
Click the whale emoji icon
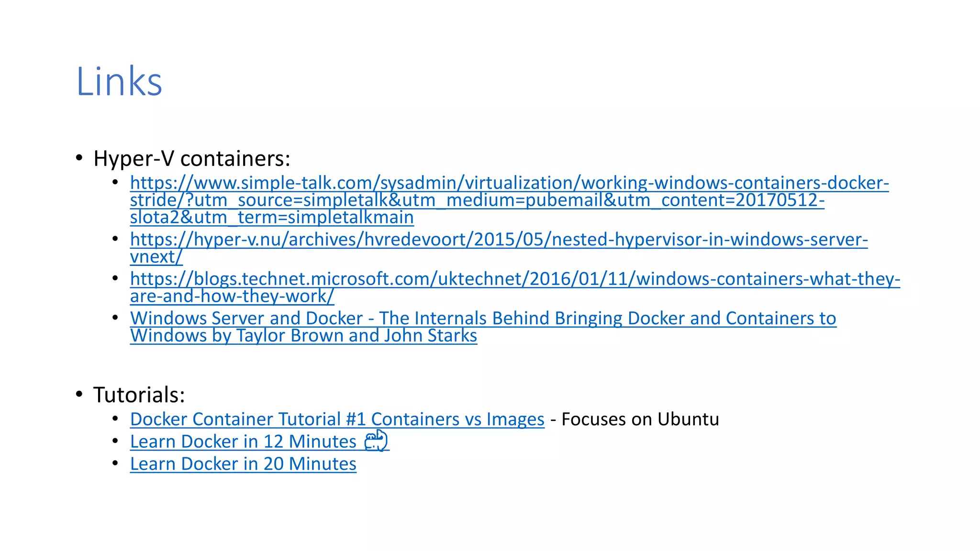[x=376, y=441]
